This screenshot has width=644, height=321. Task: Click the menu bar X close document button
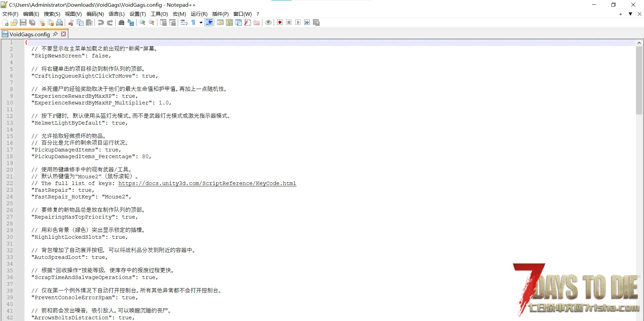click(x=639, y=14)
